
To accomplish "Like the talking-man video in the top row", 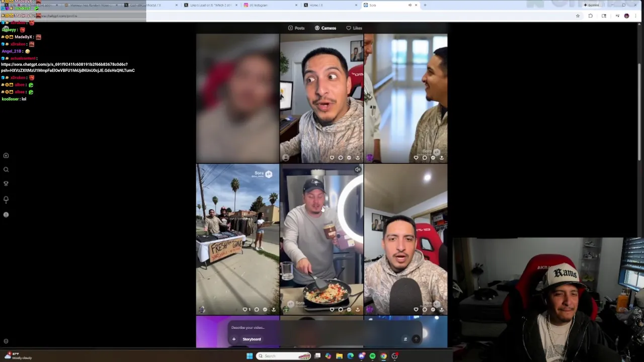I will [332, 158].
